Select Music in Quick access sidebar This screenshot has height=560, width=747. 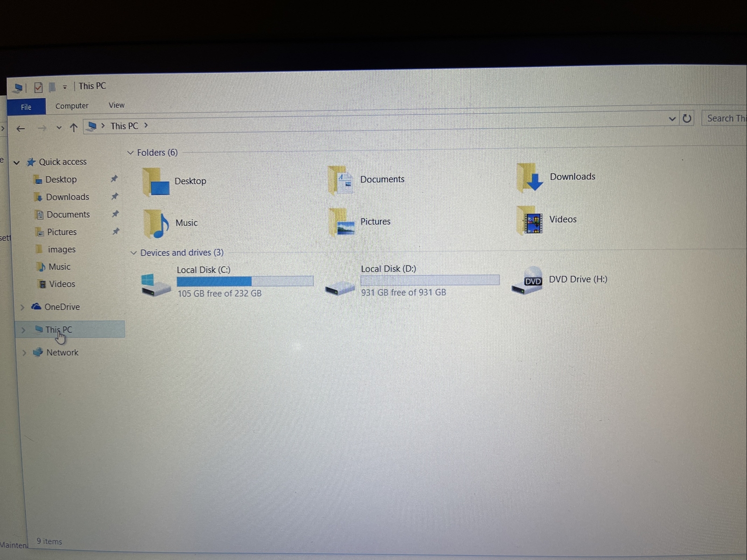click(x=60, y=267)
